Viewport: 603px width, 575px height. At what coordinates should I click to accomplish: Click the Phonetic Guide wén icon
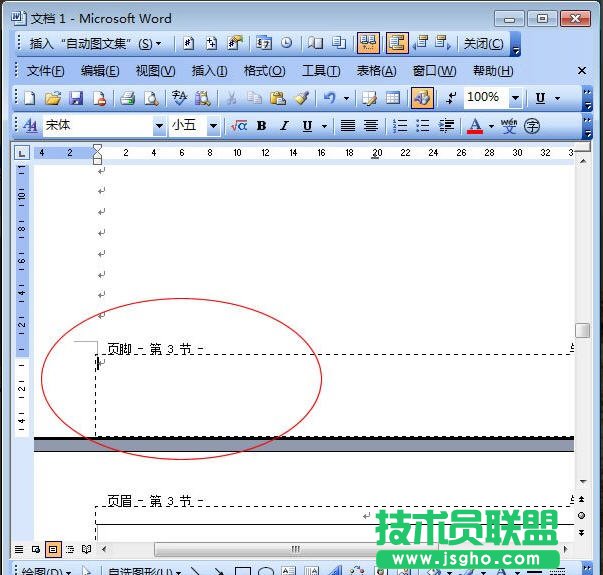509,125
